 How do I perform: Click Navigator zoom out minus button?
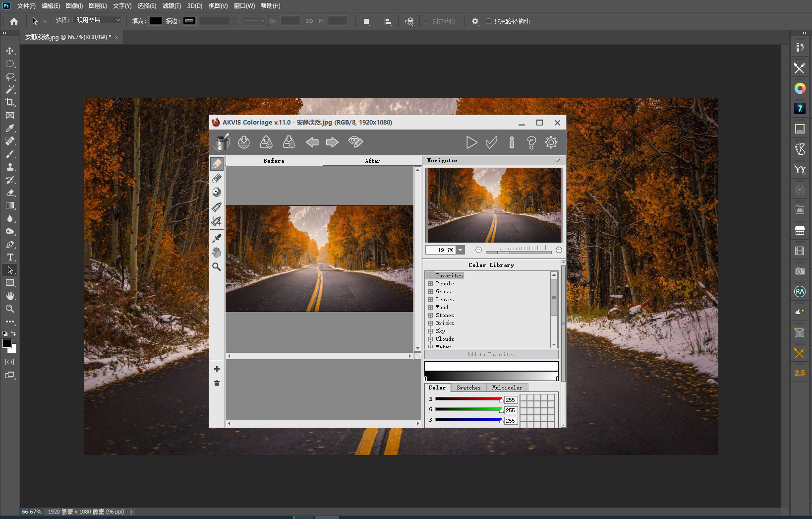(478, 250)
